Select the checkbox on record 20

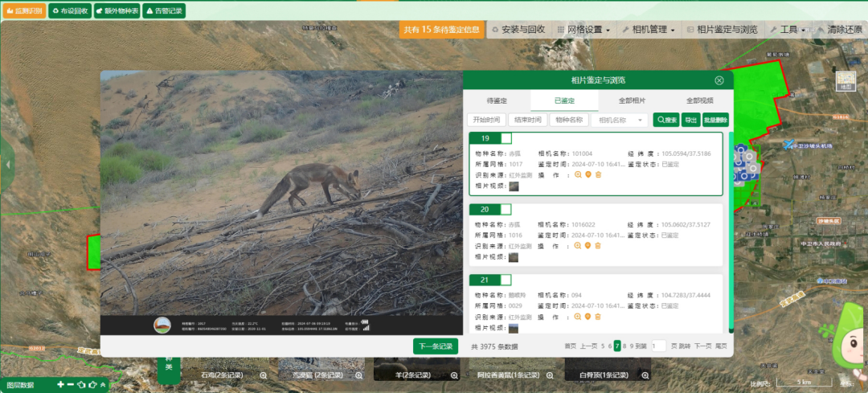tap(506, 209)
